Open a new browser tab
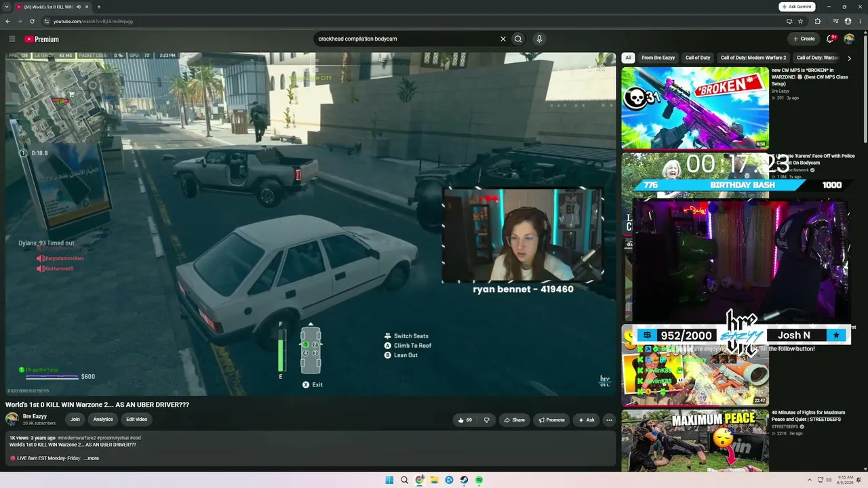Viewport: 868px width, 488px height. (x=98, y=7)
